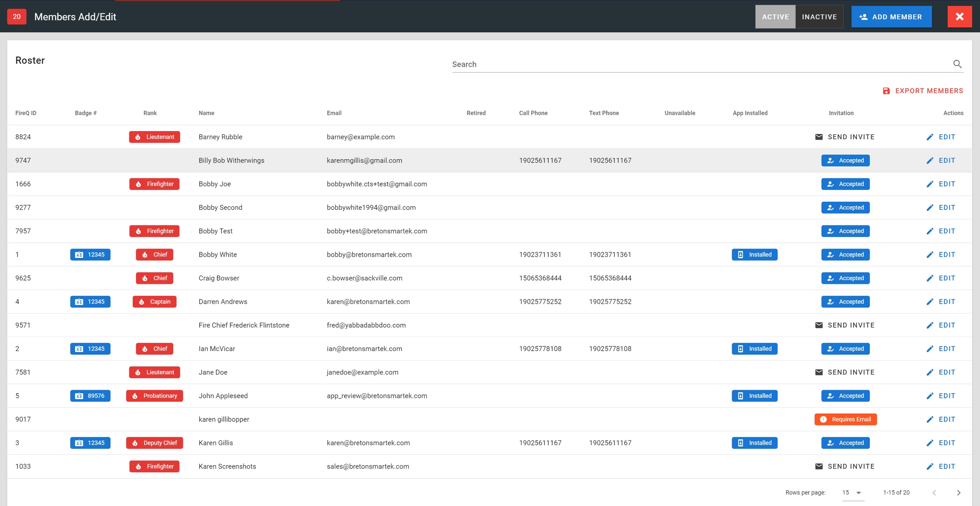Click the red close X button
The width and height of the screenshot is (980, 506).
(x=959, y=17)
